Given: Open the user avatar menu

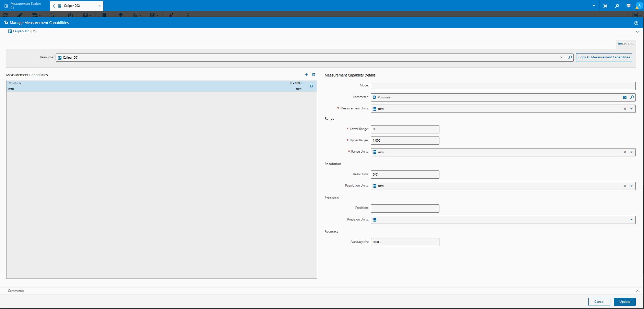Looking at the screenshot, I should tap(639, 5).
